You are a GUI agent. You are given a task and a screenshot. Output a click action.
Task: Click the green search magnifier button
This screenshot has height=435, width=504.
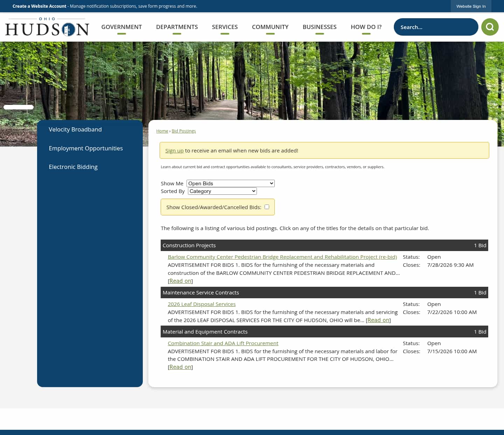[490, 27]
